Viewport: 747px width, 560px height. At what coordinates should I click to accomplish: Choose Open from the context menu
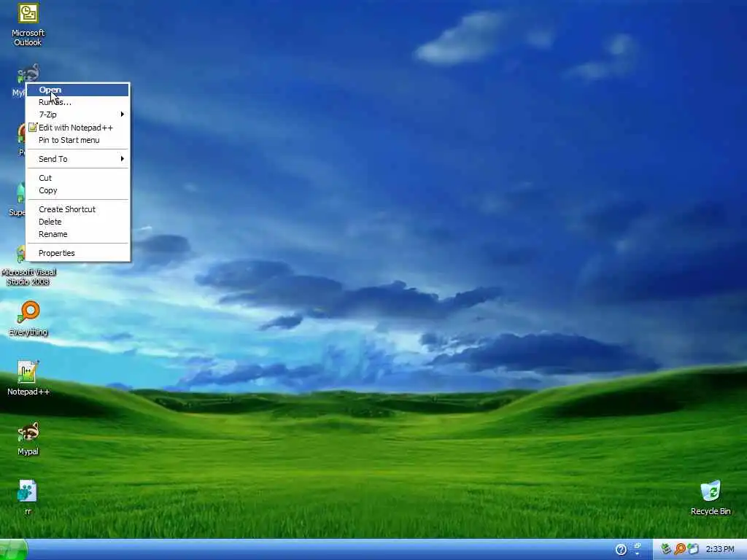tap(77, 90)
